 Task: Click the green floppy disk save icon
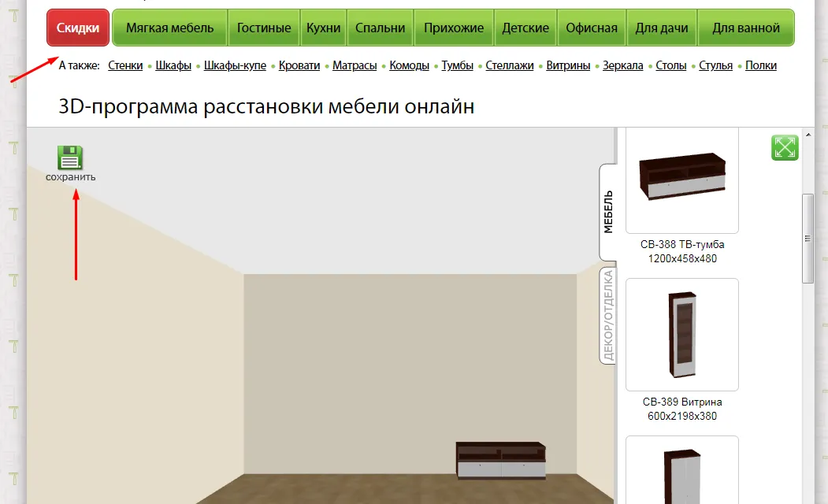pyautogui.click(x=69, y=157)
